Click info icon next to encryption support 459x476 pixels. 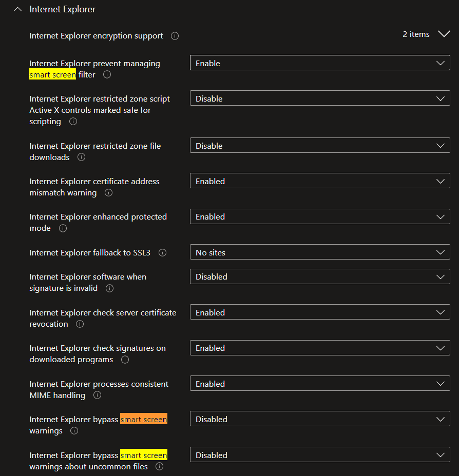point(175,36)
